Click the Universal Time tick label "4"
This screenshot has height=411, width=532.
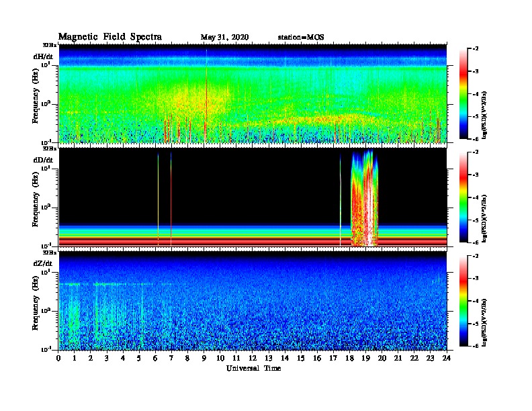123,359
